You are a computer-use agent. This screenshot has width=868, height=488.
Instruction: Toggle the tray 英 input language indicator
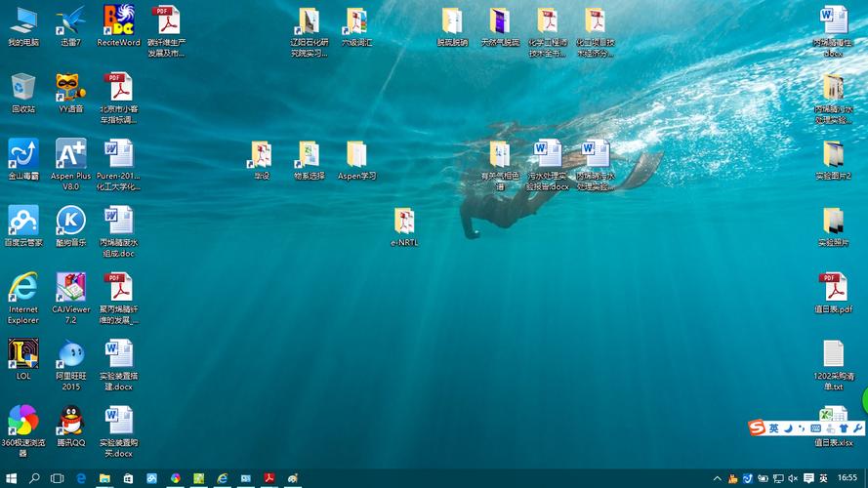pyautogui.click(x=823, y=478)
